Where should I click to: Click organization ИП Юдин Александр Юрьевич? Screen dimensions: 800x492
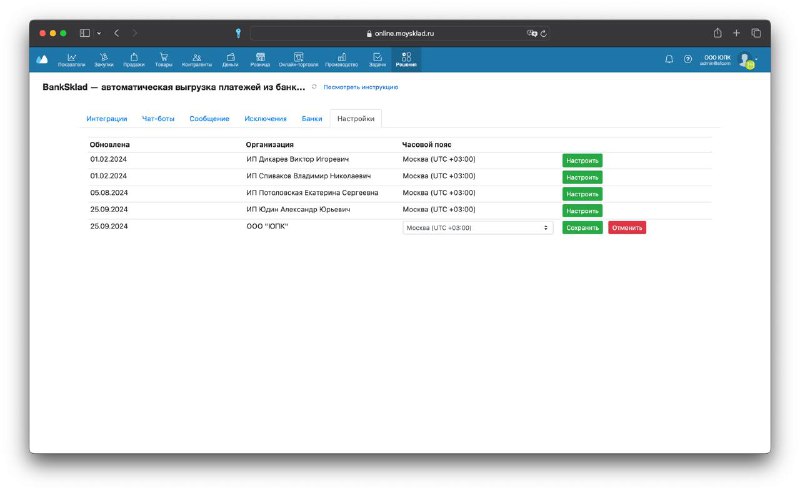click(298, 209)
